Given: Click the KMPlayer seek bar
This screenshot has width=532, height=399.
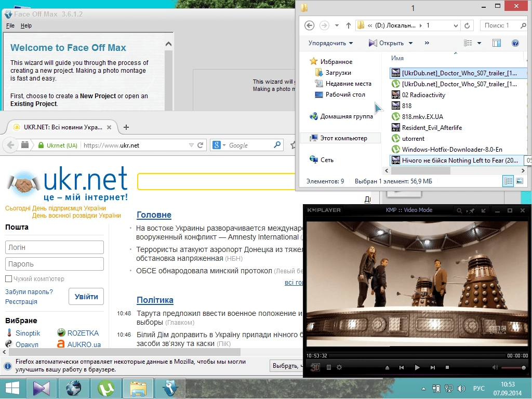Looking at the screenshot, I should pos(417,355).
